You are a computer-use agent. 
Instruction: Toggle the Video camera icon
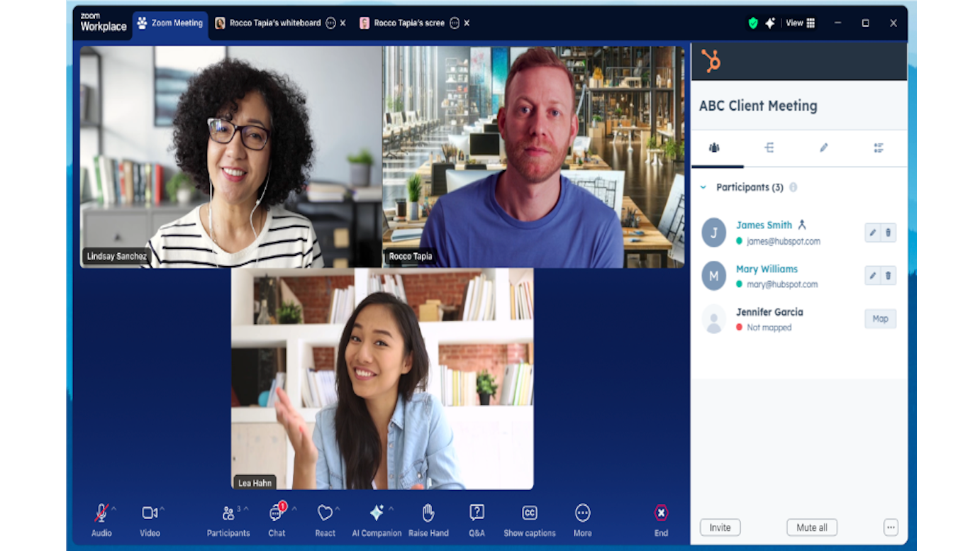(149, 513)
